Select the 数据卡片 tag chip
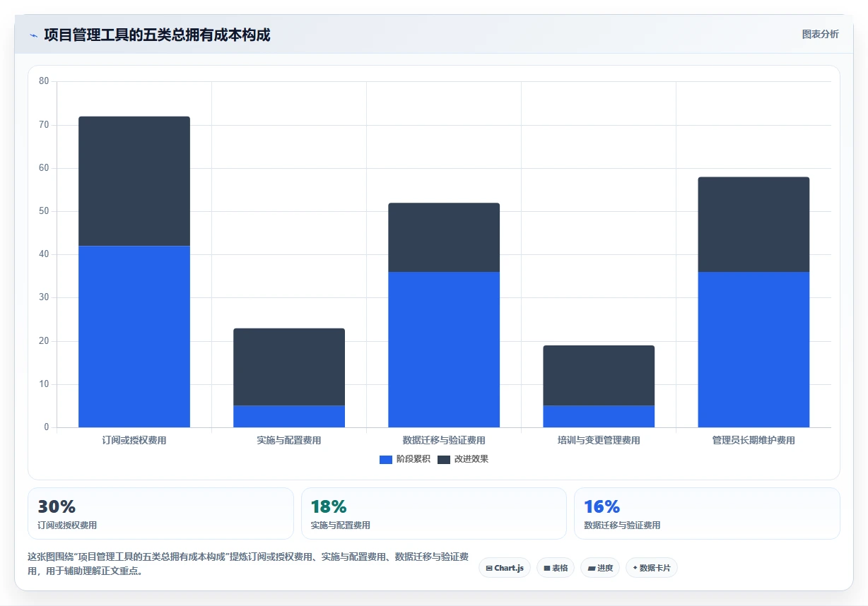Image resolution: width=868 pixels, height=606 pixels. click(652, 568)
